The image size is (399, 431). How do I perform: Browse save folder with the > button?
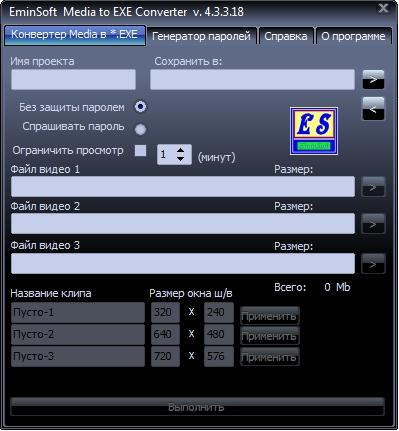pos(373,80)
